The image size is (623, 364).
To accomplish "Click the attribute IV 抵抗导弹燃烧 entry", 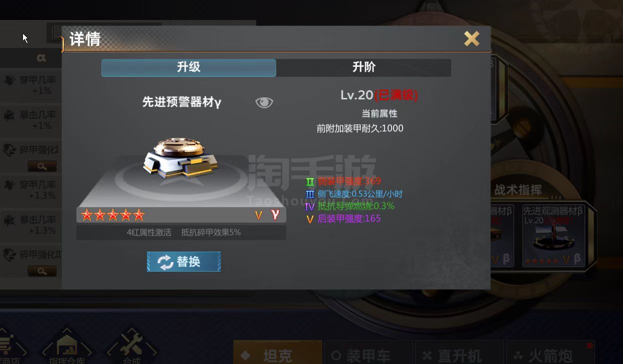I will [350, 206].
